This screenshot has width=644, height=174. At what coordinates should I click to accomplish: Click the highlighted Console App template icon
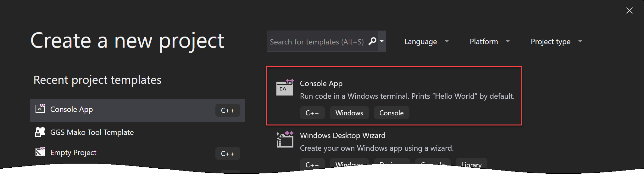pyautogui.click(x=285, y=87)
